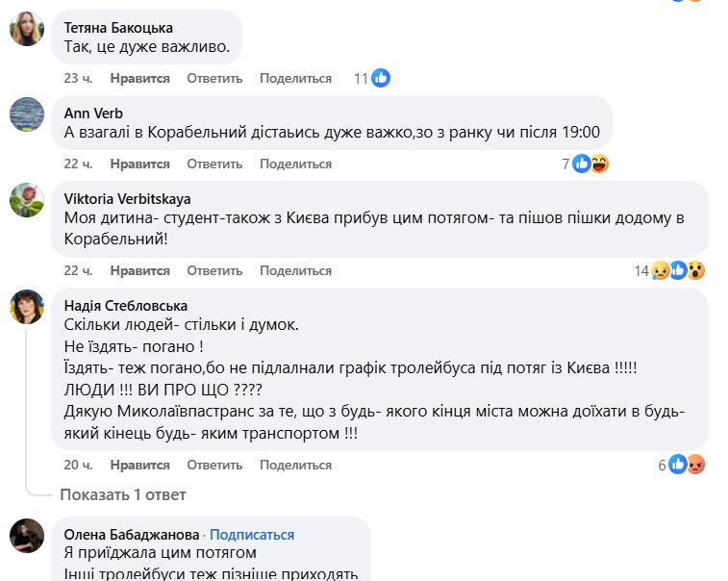Screen dimensions: 728x581
Task: Click Ann Verb's avatar
Action: 27,114
